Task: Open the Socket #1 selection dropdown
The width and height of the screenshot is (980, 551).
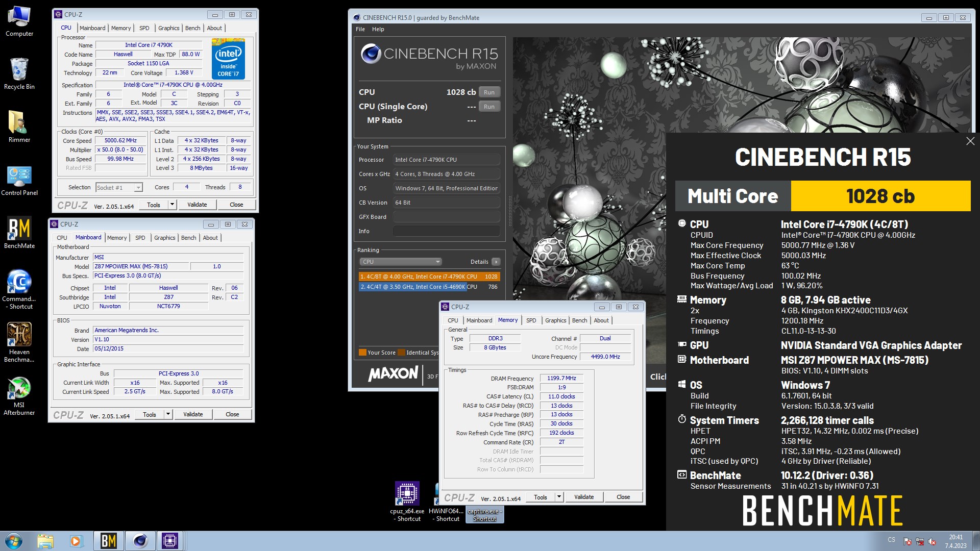Action: 119,188
